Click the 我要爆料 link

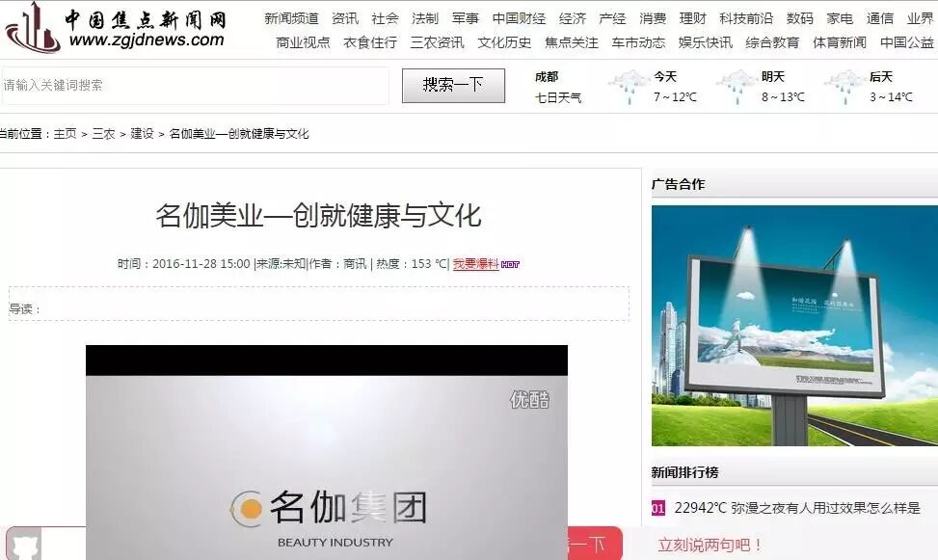(x=475, y=264)
